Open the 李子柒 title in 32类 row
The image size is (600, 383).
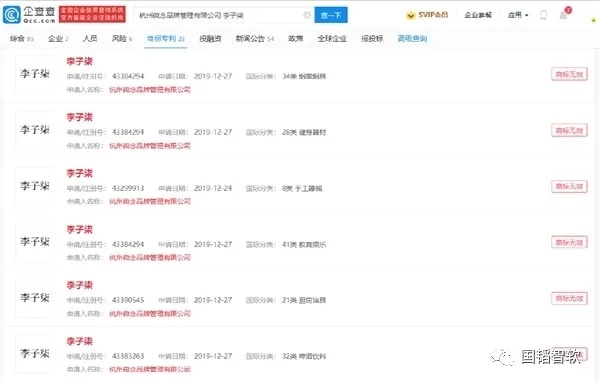pos(80,341)
